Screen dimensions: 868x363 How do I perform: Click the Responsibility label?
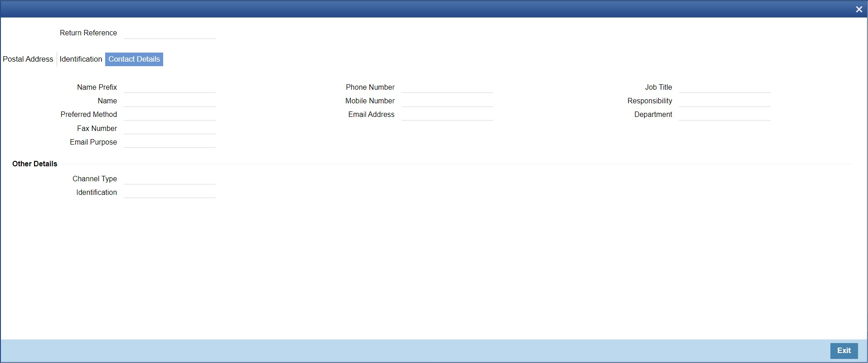650,101
